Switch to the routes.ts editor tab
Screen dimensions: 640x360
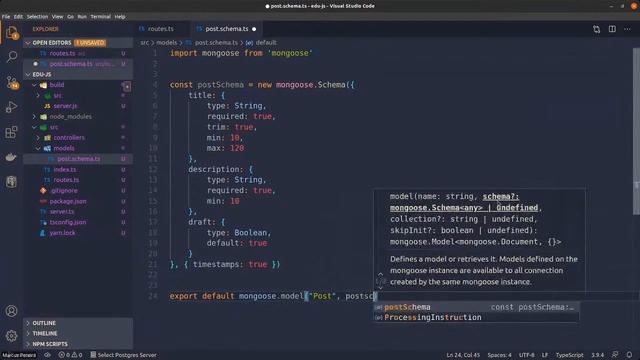click(x=160, y=29)
